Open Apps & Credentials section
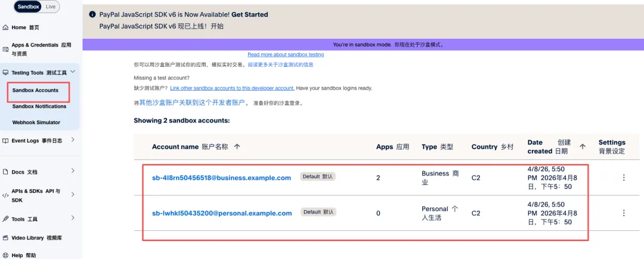Image resolution: width=644 pixels, height=259 pixels. [41, 50]
